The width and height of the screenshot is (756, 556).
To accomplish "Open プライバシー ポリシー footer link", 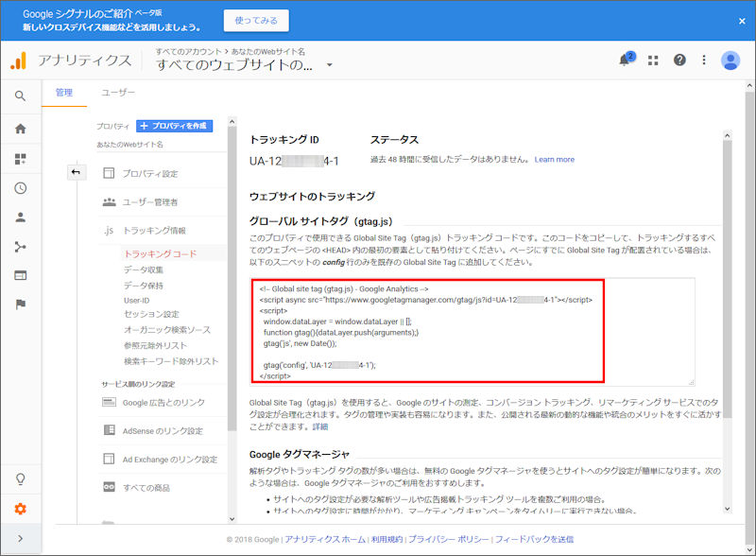I will pyautogui.click(x=448, y=539).
